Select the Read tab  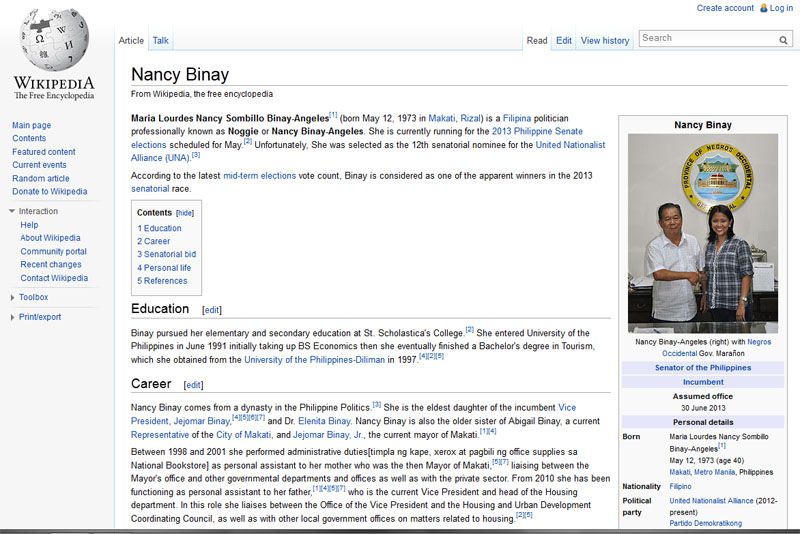coord(537,41)
